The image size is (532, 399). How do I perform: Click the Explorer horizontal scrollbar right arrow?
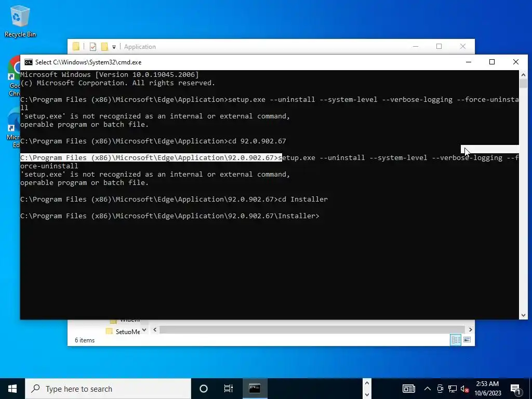point(470,329)
